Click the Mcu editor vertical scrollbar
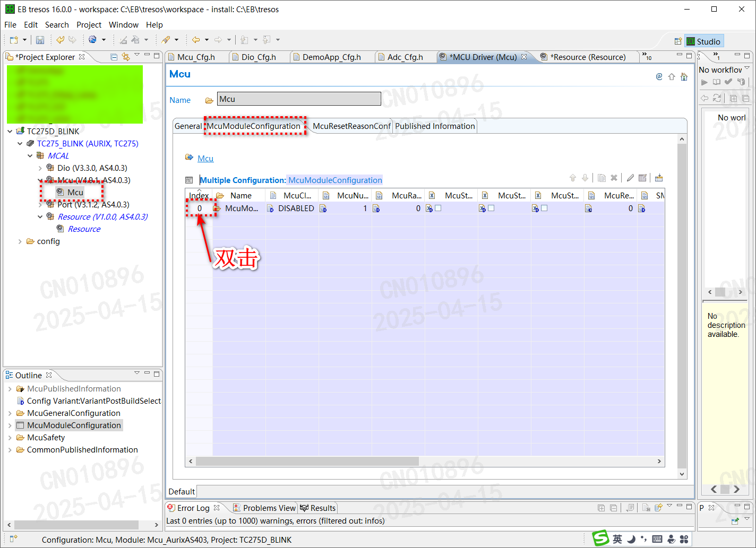The width and height of the screenshot is (756, 548). click(x=682, y=307)
